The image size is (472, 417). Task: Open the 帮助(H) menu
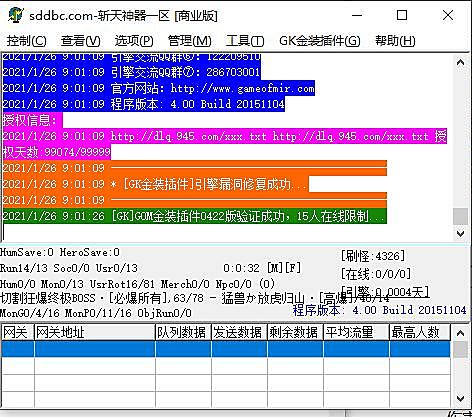[395, 41]
